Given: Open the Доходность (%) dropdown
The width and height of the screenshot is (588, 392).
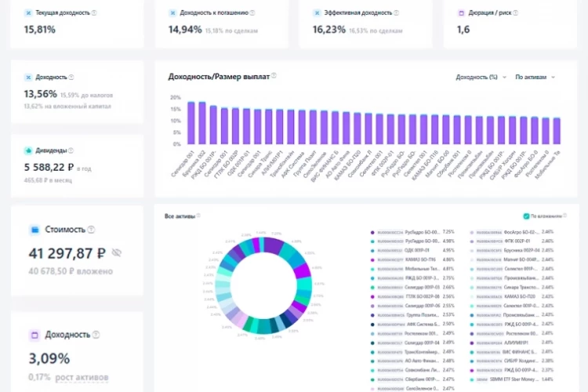Looking at the screenshot, I should point(481,78).
